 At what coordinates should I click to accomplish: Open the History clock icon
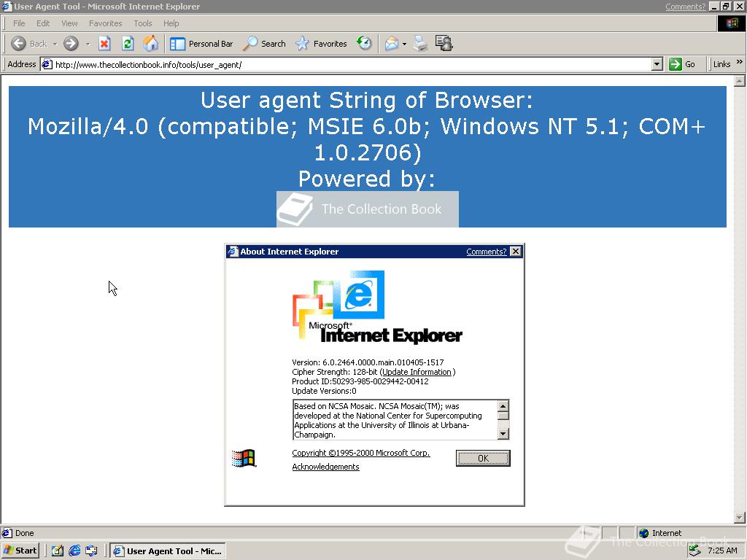pyautogui.click(x=365, y=43)
